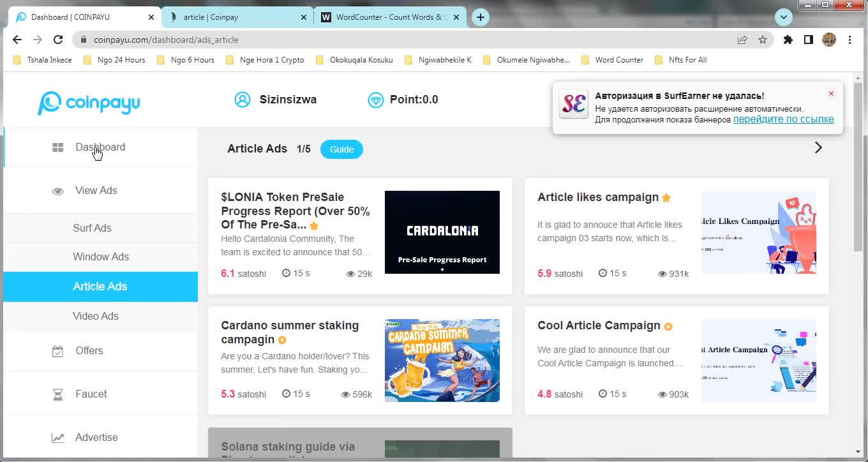Image resolution: width=868 pixels, height=462 pixels.
Task: Close the Dashboard | COINPAYU tab
Action: (x=151, y=17)
